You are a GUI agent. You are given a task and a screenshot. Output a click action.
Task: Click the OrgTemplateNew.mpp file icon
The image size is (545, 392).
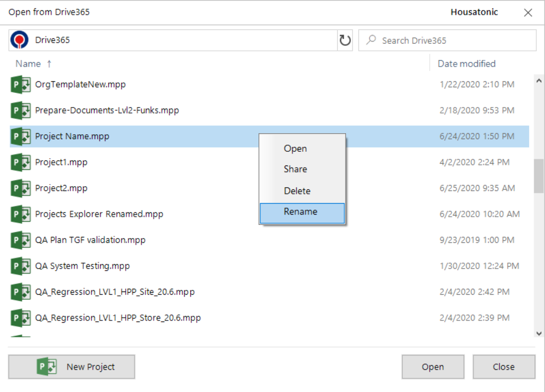[20, 84]
